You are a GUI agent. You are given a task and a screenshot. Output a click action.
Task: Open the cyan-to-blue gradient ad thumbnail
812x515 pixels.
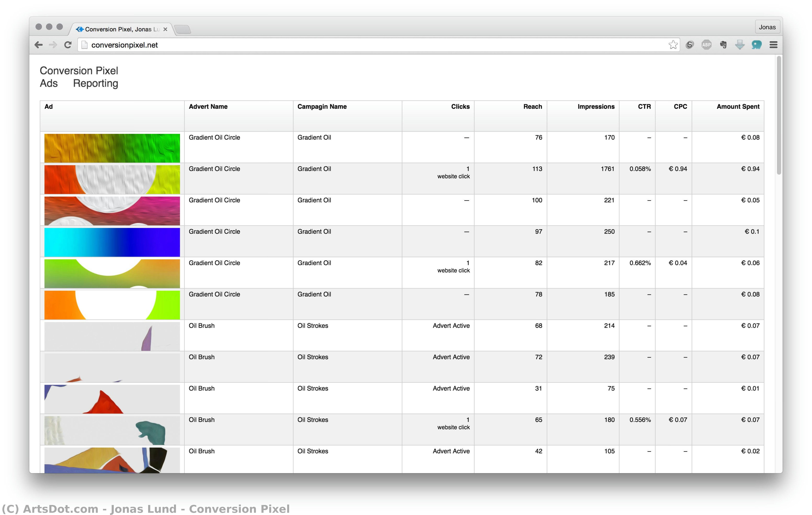[112, 242]
